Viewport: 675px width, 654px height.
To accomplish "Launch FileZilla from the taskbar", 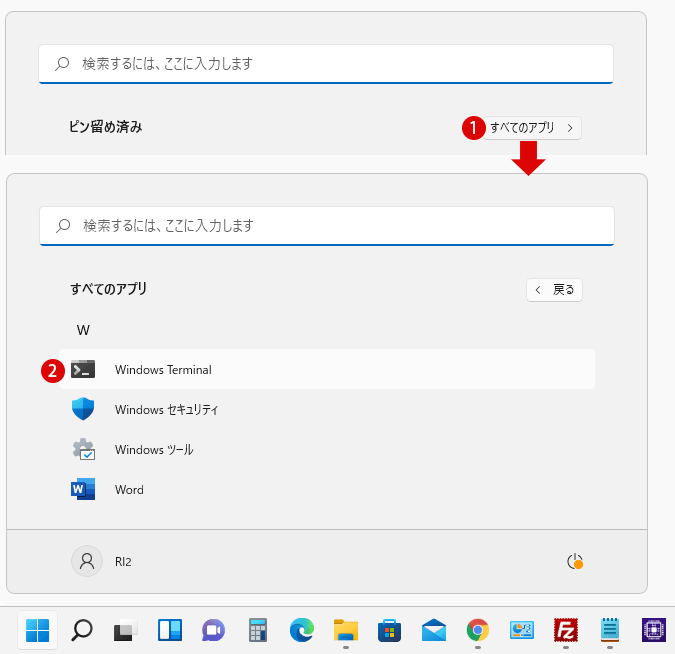I will click(x=566, y=630).
